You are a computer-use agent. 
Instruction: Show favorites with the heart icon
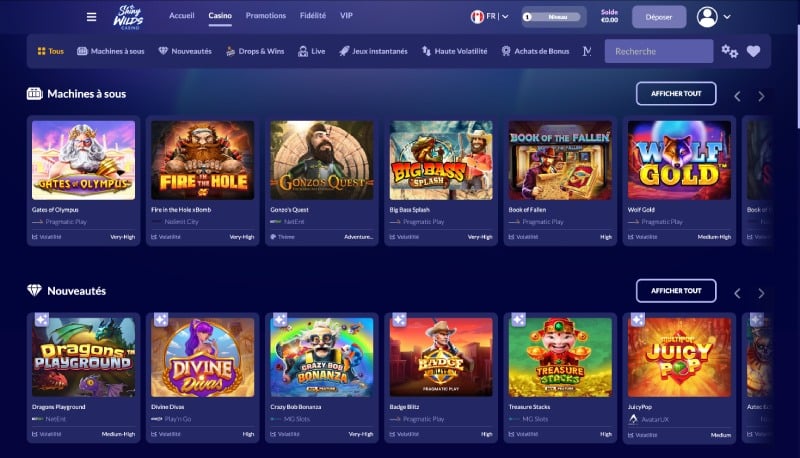754,51
